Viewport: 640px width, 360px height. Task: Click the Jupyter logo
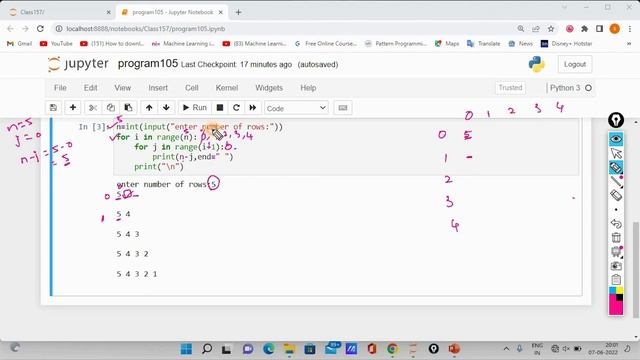click(78, 64)
